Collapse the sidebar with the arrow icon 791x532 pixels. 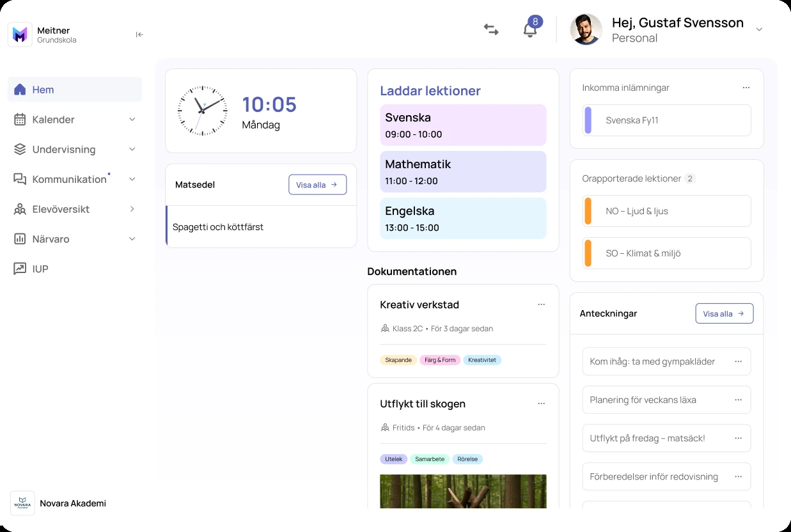tap(139, 35)
